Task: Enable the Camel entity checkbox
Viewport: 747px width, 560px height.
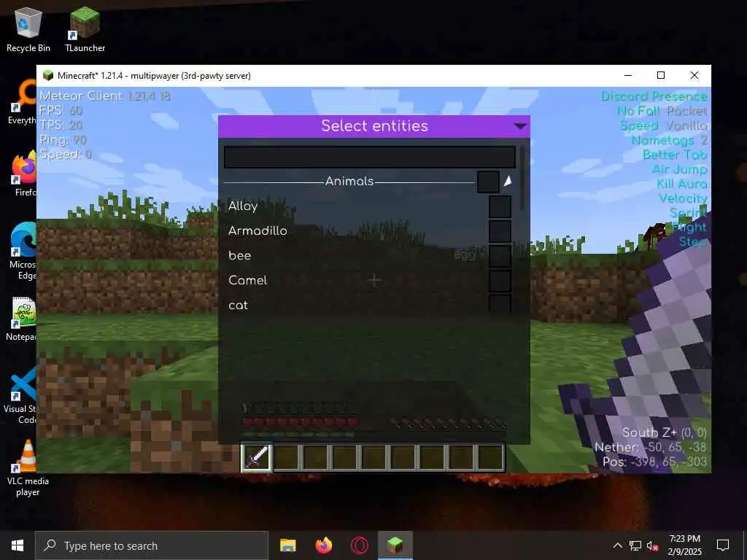Action: coord(500,281)
